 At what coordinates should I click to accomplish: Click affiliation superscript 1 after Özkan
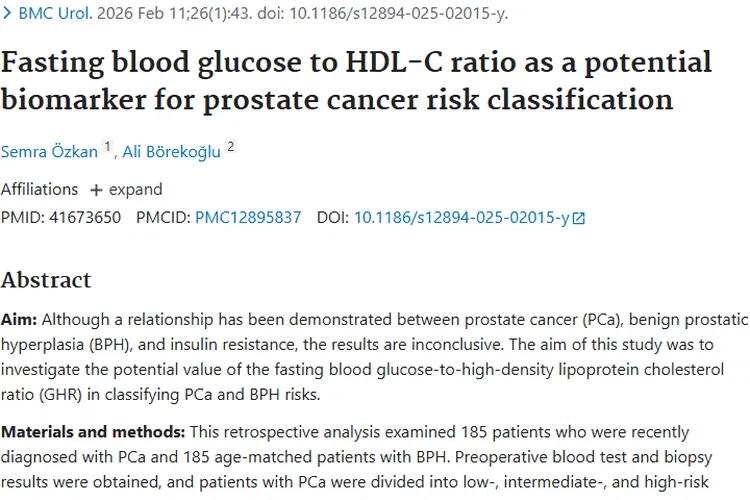coord(108,146)
